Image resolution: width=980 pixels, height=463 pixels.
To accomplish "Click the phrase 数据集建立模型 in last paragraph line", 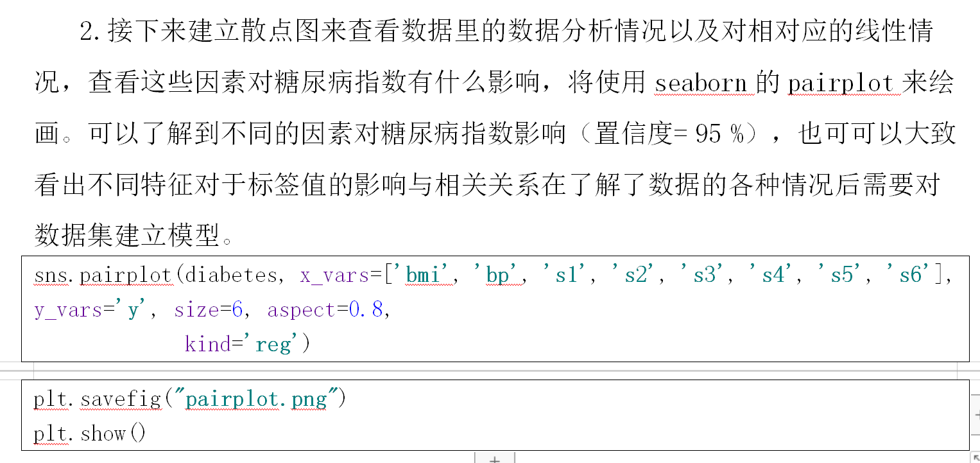I will [126, 236].
